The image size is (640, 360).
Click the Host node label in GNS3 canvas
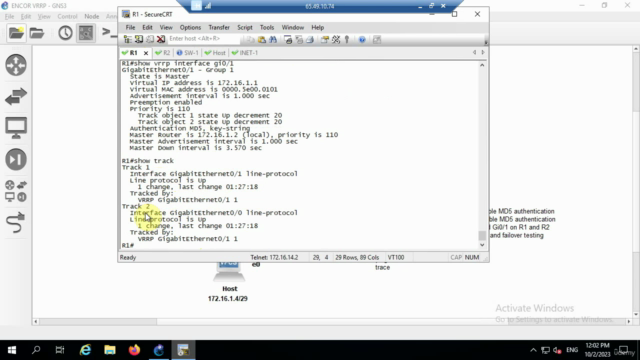coord(229,289)
